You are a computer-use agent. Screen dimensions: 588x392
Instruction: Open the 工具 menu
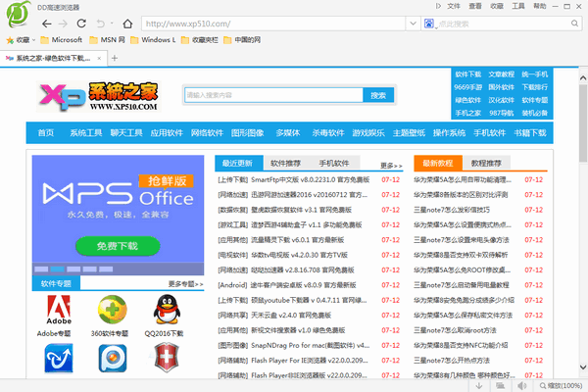[518, 6]
